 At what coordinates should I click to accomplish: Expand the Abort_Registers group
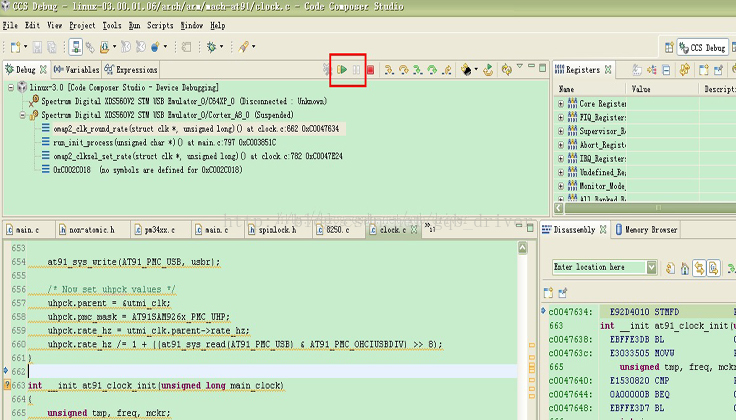point(560,145)
